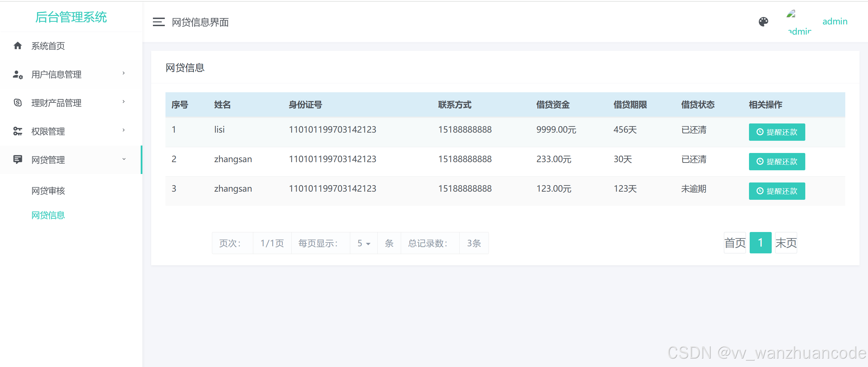
Task: Open the theme color palette icon
Action: (763, 22)
